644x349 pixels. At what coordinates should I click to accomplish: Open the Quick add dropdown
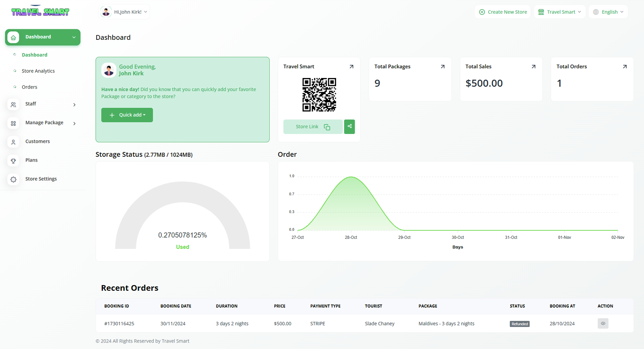tap(127, 115)
